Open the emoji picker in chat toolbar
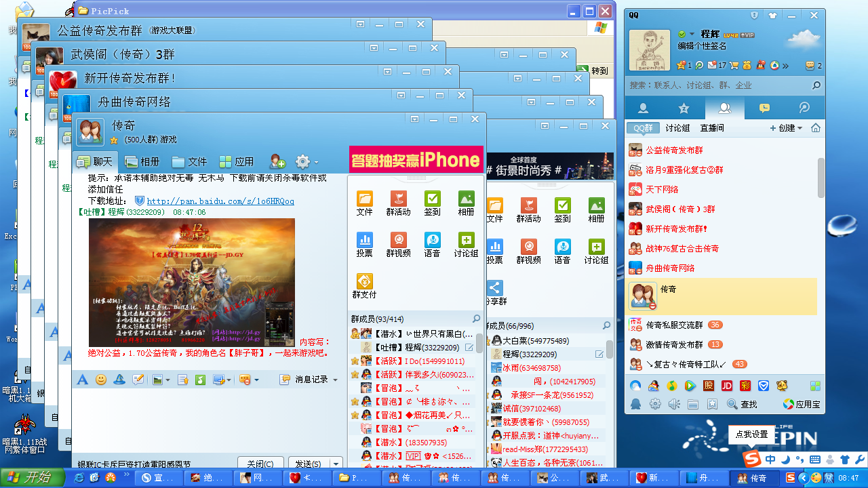Image resolution: width=868 pixels, height=488 pixels. tap(101, 380)
